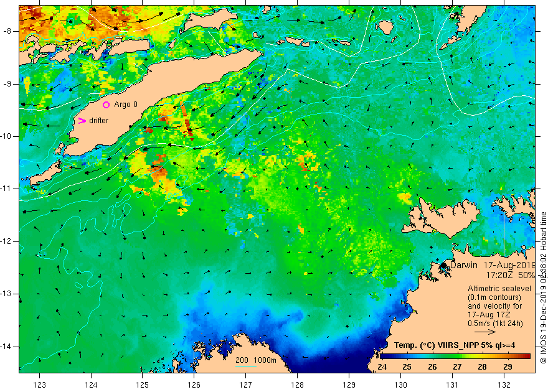The image size is (548, 392).
Task: Click the 'and velocity for' legend line
Action: (x=495, y=306)
